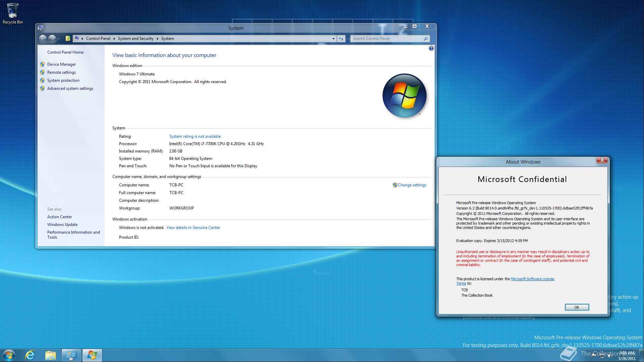Click the 'Windows 7 Ultimate' edition text
Image resolution: width=644 pixels, height=362 pixels.
point(137,74)
